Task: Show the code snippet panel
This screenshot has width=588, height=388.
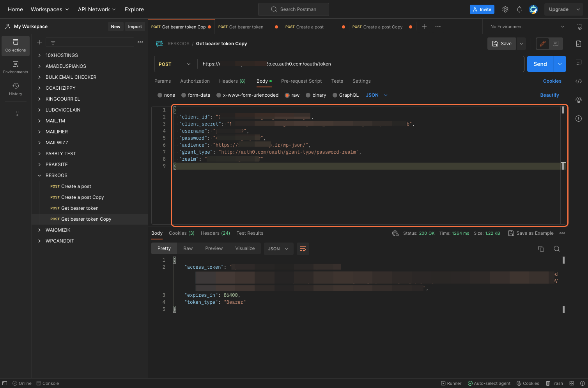Action: [579, 81]
